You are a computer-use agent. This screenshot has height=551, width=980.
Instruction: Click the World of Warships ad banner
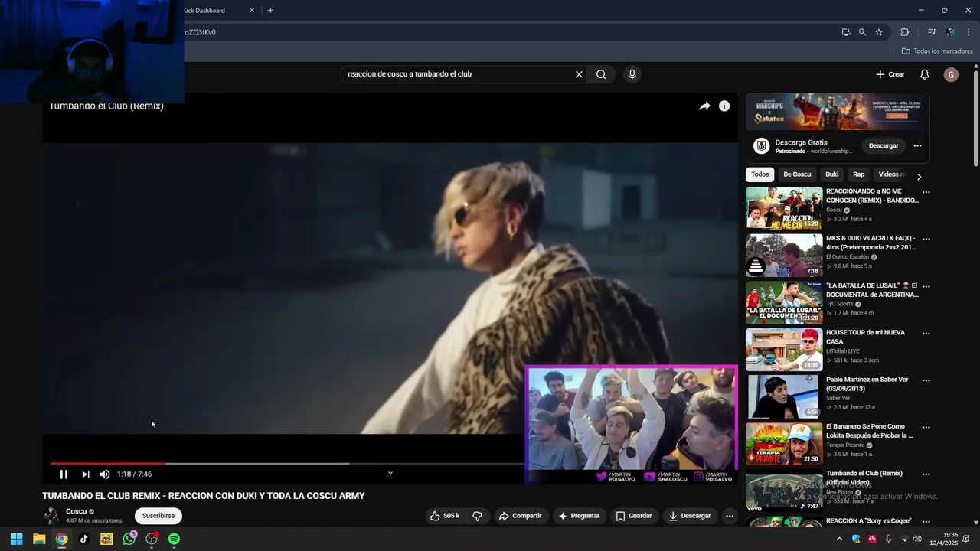click(838, 112)
